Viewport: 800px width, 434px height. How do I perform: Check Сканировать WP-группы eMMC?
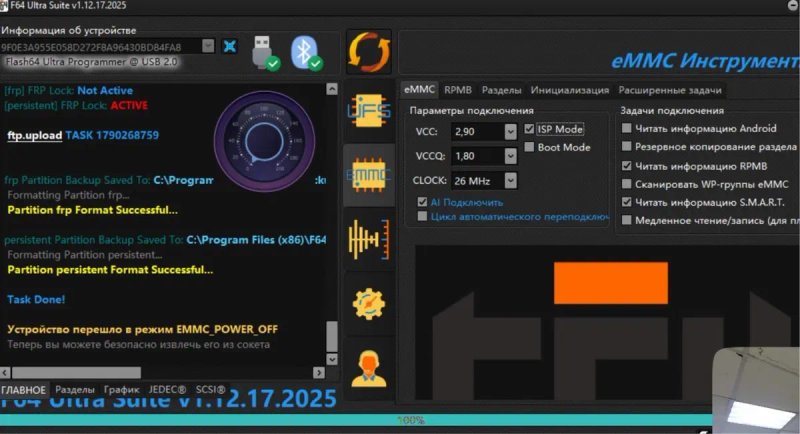pyautogui.click(x=627, y=184)
